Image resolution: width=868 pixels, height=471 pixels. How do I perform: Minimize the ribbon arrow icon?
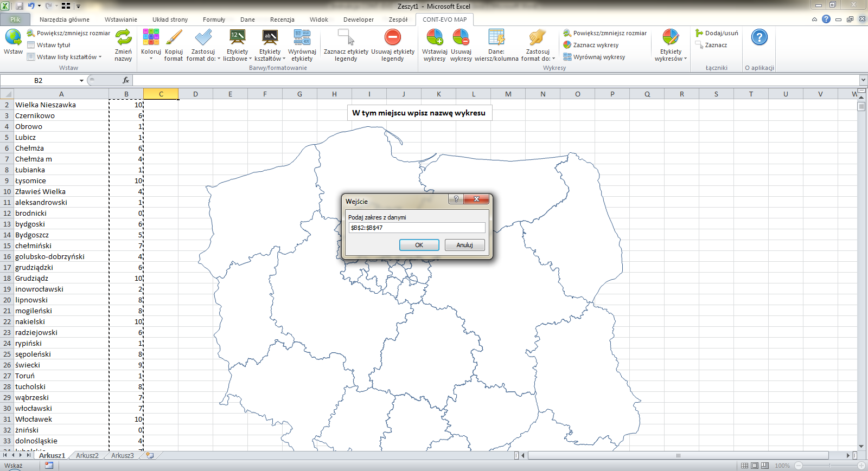pyautogui.click(x=814, y=20)
